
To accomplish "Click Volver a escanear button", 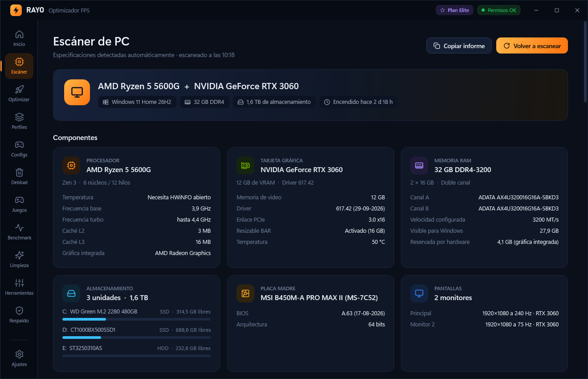I will pyautogui.click(x=532, y=46).
